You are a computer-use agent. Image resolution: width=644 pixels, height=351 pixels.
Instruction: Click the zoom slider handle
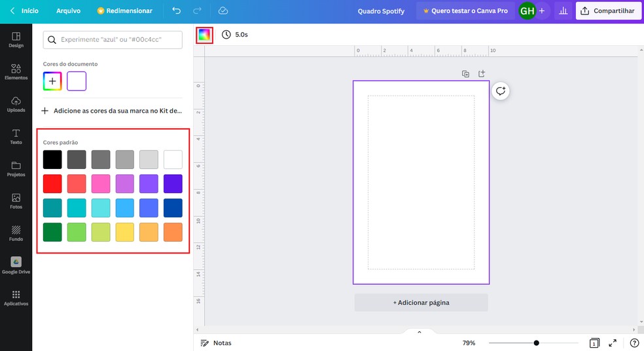[536, 343]
